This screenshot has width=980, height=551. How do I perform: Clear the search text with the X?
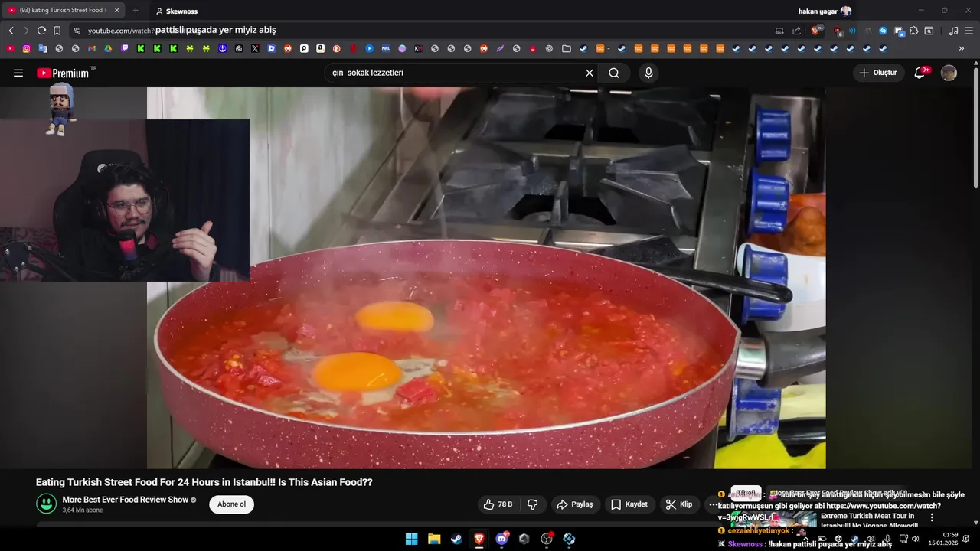[590, 73]
